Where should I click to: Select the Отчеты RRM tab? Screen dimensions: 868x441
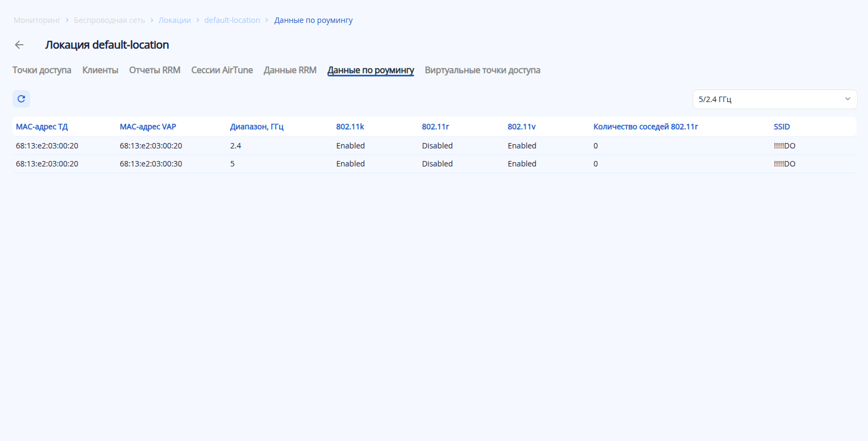tap(155, 70)
